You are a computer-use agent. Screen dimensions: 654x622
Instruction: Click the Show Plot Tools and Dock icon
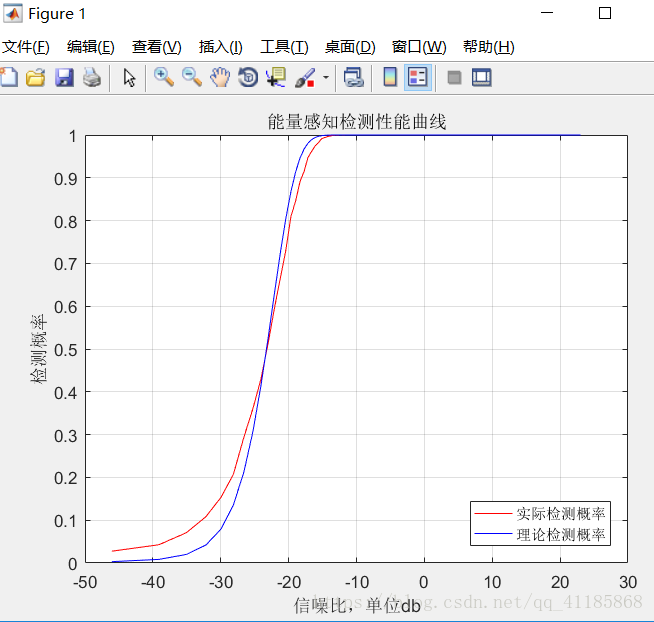point(482,78)
